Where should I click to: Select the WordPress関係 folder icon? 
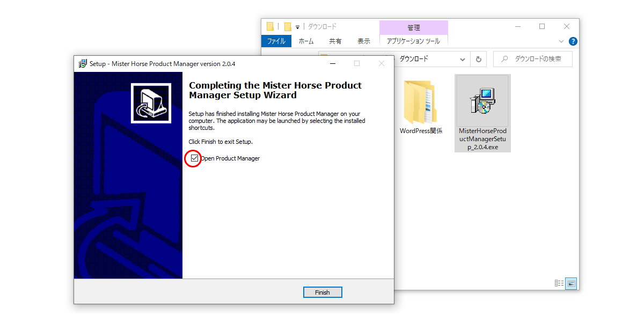(x=421, y=101)
